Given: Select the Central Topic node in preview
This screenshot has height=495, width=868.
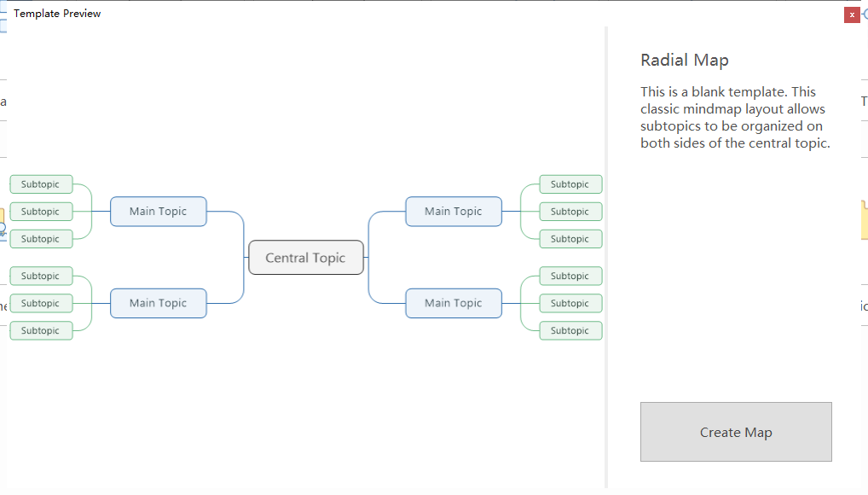Looking at the screenshot, I should point(306,257).
